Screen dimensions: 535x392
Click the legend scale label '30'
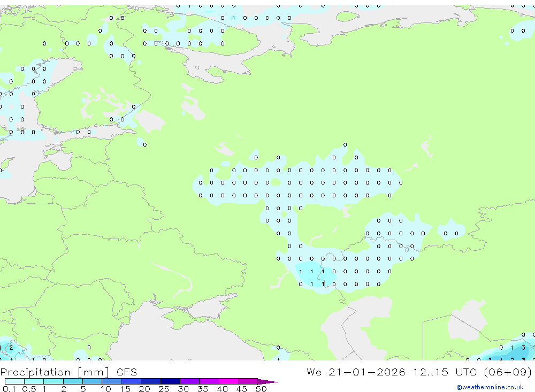tap(183, 389)
